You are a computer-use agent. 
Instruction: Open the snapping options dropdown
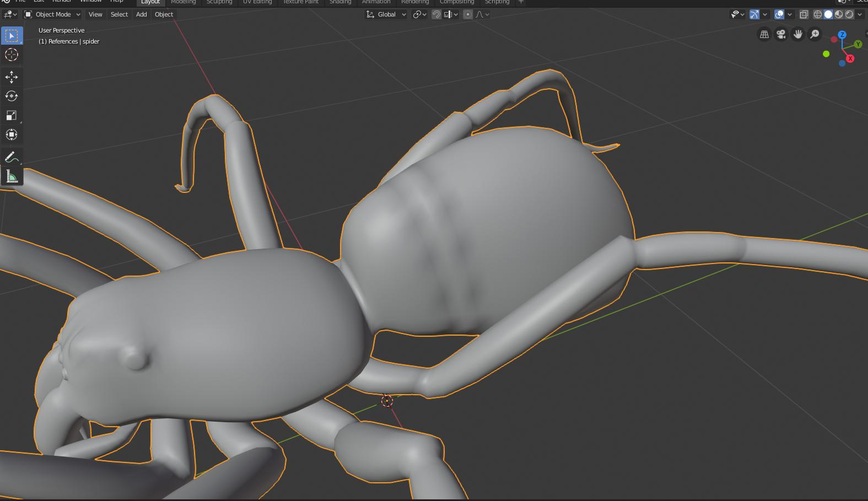coord(451,14)
